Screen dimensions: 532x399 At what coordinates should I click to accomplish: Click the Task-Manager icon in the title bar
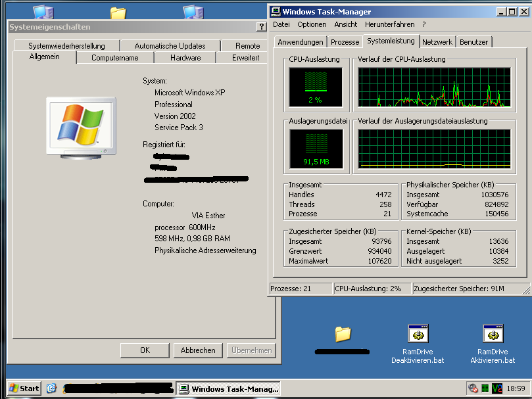pos(275,12)
